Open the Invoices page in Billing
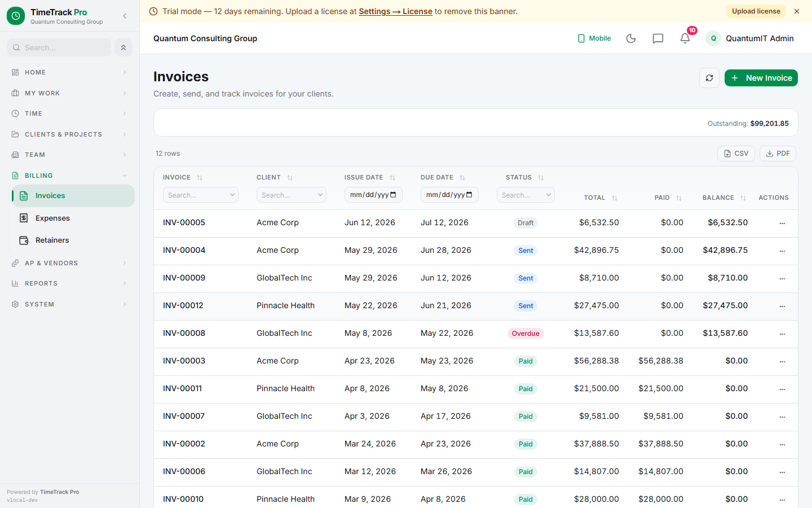 click(x=73, y=196)
